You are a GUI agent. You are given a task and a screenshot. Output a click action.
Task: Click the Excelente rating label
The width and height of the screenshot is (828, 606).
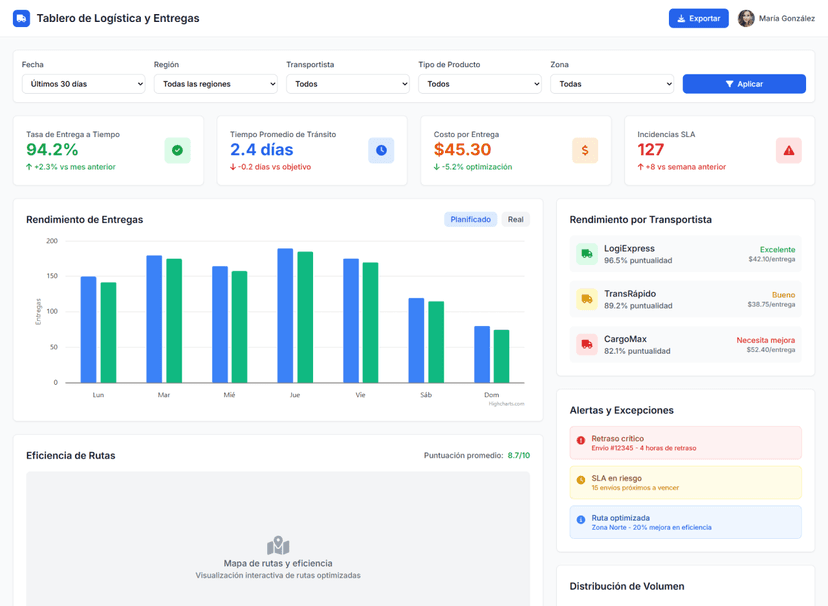(777, 250)
